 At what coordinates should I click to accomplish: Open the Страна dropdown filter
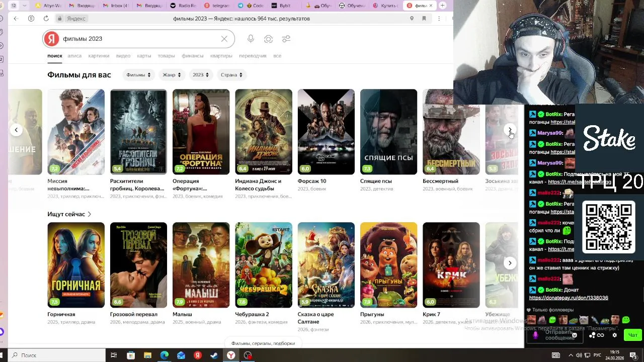pyautogui.click(x=231, y=75)
